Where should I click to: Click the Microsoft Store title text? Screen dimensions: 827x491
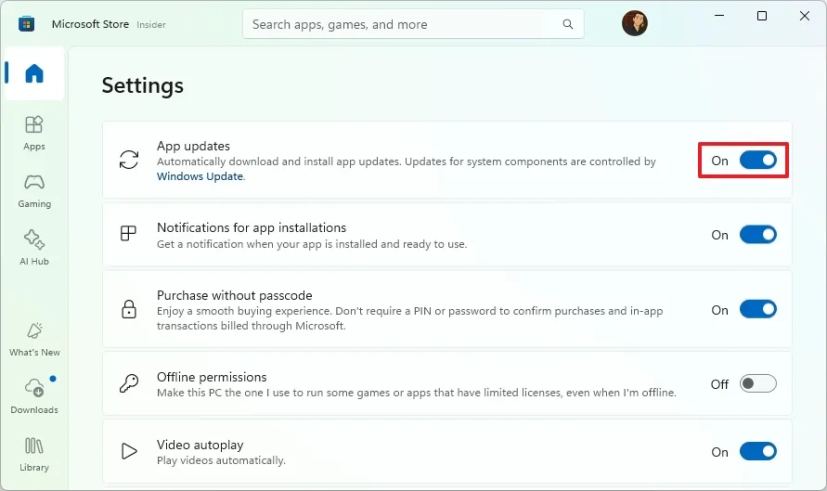[90, 24]
